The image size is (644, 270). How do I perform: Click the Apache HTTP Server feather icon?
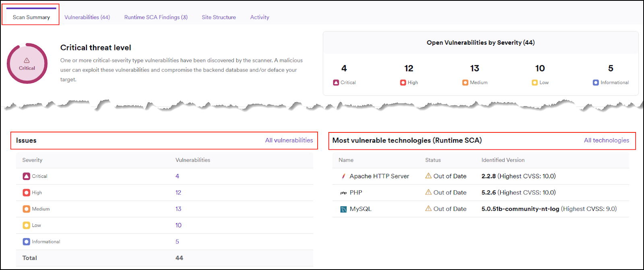(343, 176)
